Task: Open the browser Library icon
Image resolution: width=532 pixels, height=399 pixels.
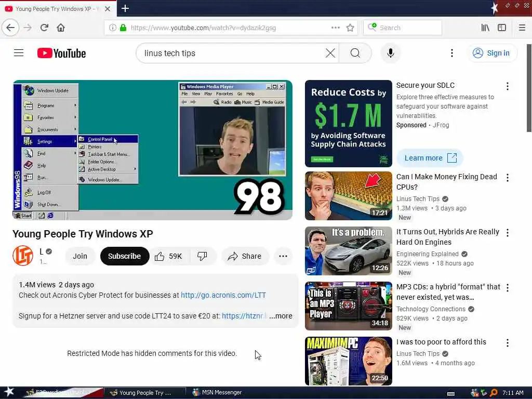Action: (x=485, y=28)
